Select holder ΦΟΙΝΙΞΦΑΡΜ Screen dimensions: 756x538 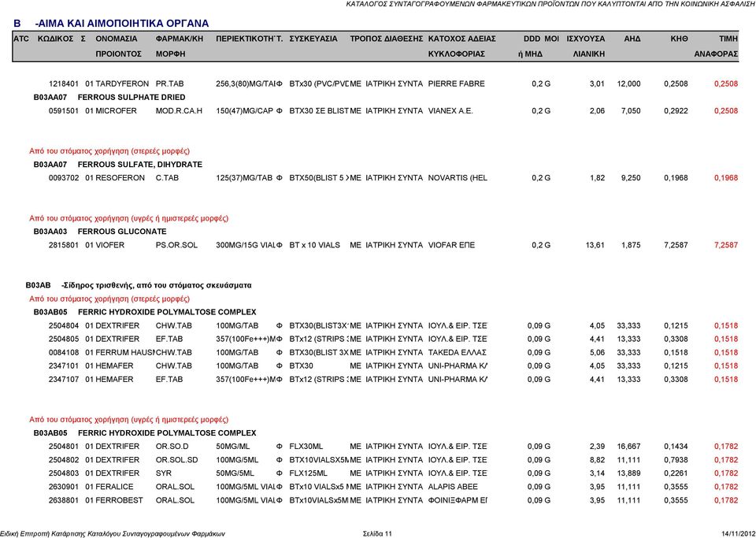coord(458,500)
